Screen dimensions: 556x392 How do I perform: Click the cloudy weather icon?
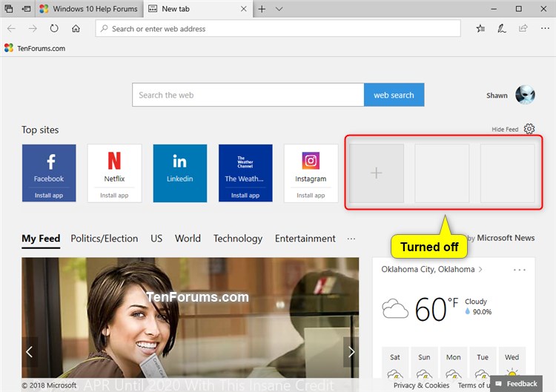[395, 309]
